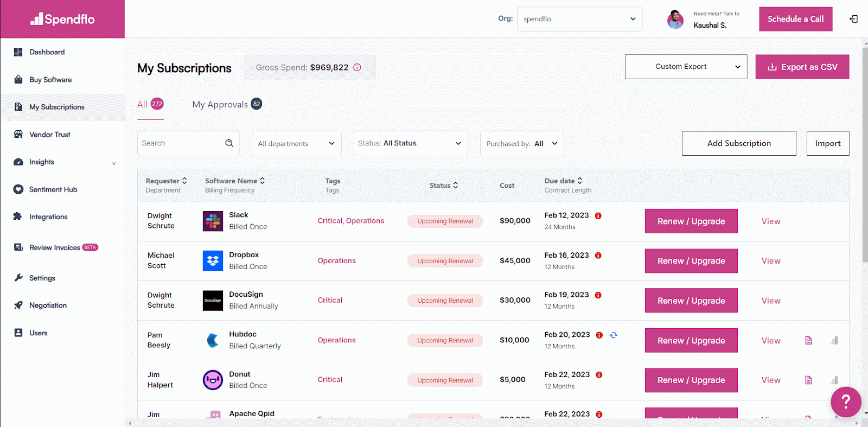Click the horizontal scrollbar at bottom
This screenshot has width=868, height=427.
[x=494, y=423]
